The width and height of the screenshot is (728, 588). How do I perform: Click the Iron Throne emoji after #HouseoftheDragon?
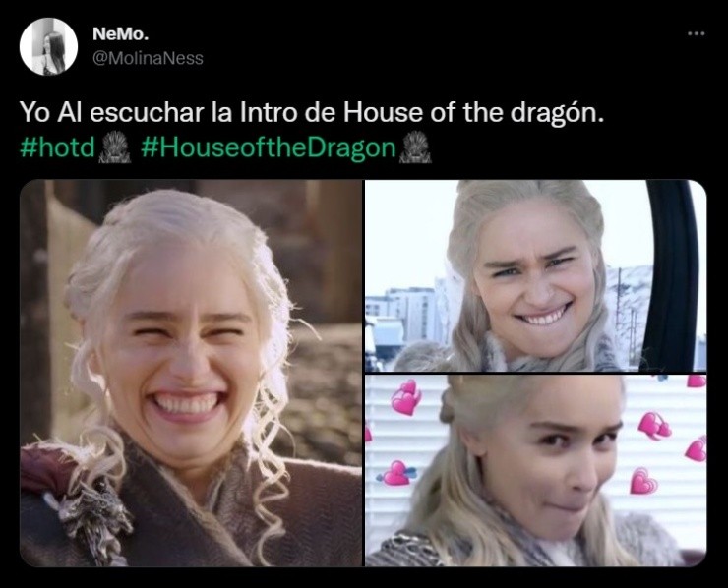415,147
